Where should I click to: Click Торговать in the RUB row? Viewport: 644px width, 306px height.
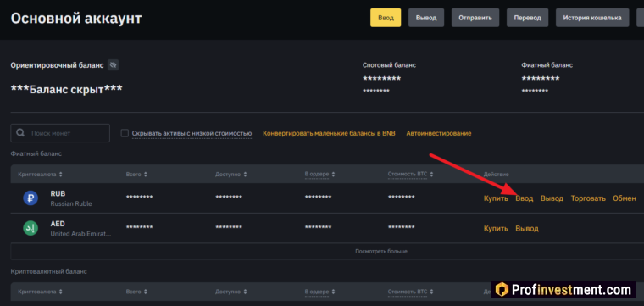[588, 198]
